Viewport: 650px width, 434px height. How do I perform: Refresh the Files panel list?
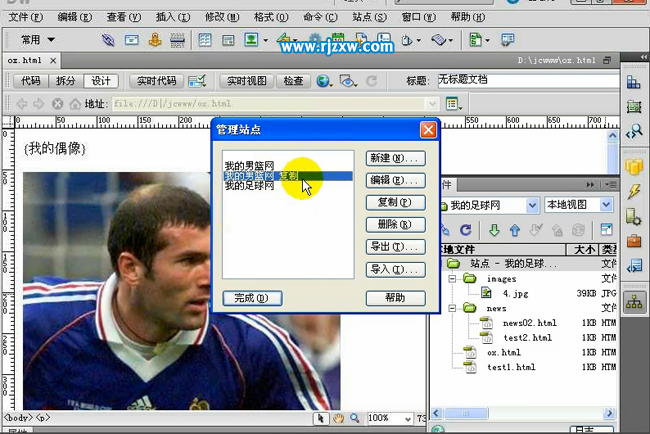466,230
